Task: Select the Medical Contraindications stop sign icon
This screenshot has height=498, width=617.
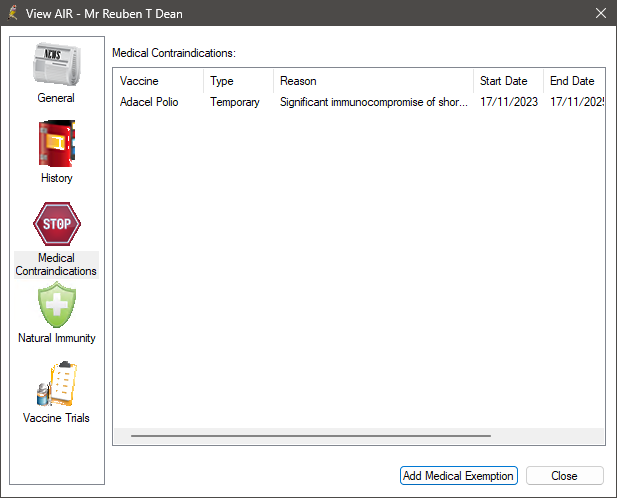Action: (x=56, y=225)
